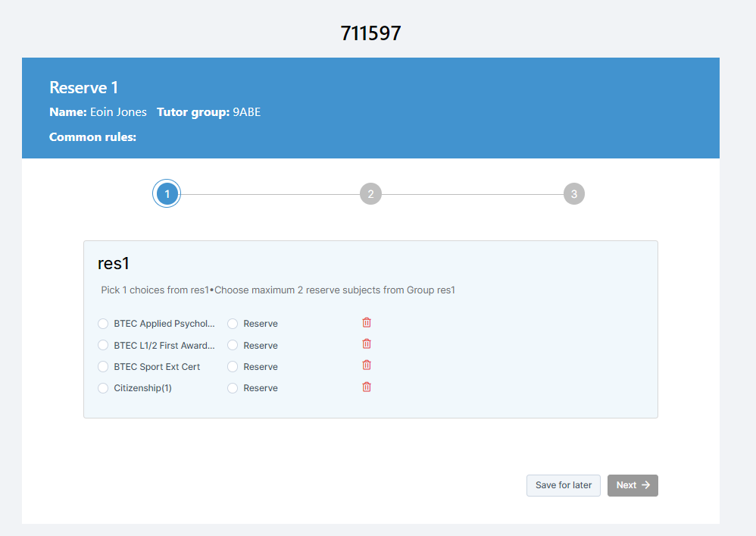Select the BTEC L1/2 First Award... option
756x536 pixels.
(x=103, y=346)
